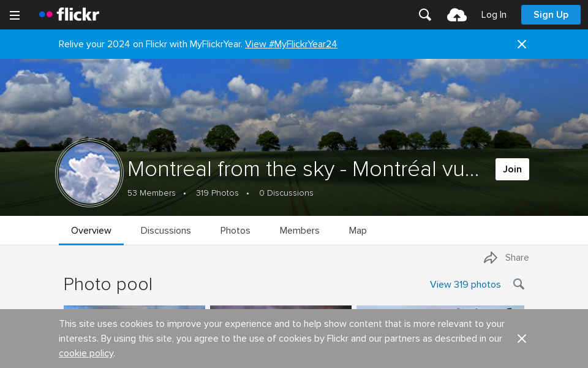Switch to the Discussions tab
Viewport: 588px width, 368px height.
[x=165, y=231]
